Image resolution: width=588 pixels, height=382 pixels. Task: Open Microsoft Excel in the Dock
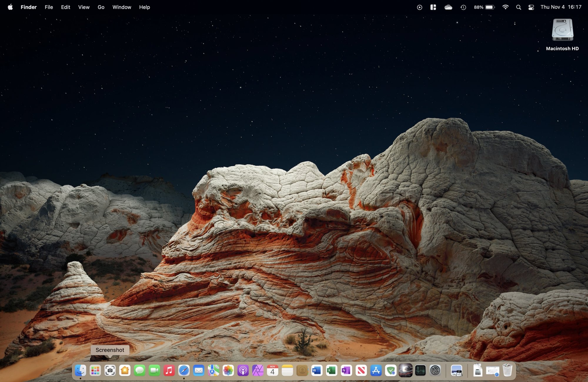[331, 370]
